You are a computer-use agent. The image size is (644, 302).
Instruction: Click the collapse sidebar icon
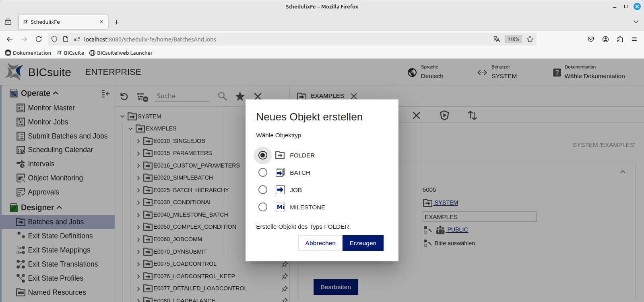pos(105,93)
